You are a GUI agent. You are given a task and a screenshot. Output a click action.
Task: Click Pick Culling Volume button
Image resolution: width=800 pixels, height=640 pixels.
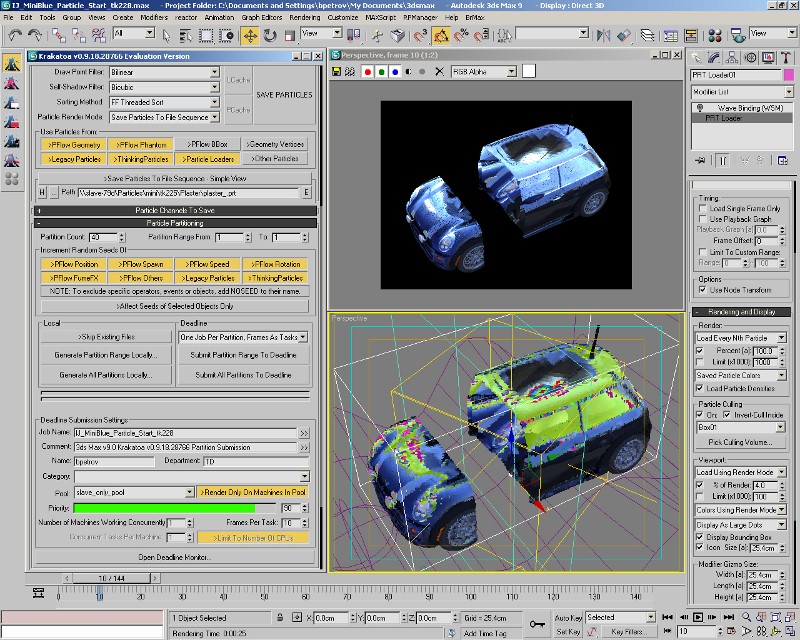[740, 442]
